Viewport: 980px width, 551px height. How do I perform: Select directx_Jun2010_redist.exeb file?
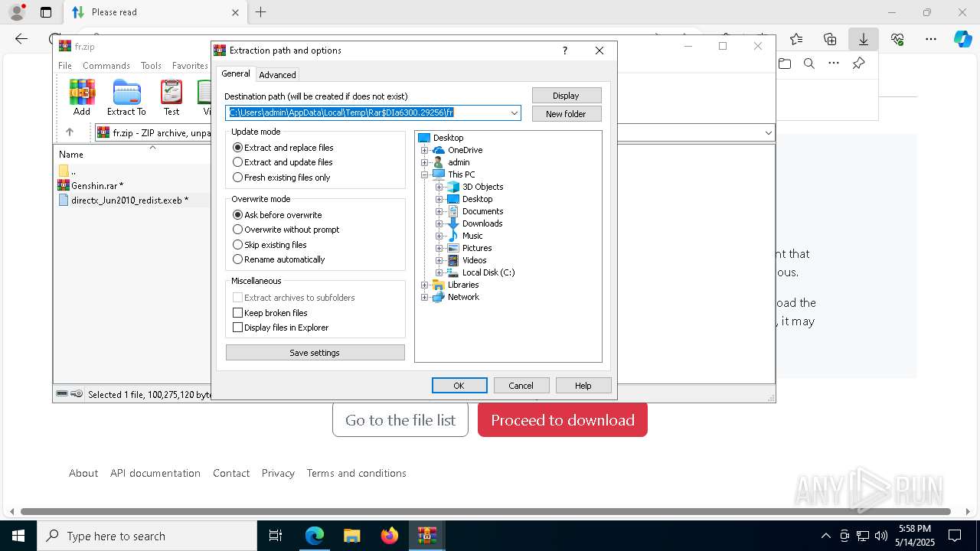click(x=129, y=200)
